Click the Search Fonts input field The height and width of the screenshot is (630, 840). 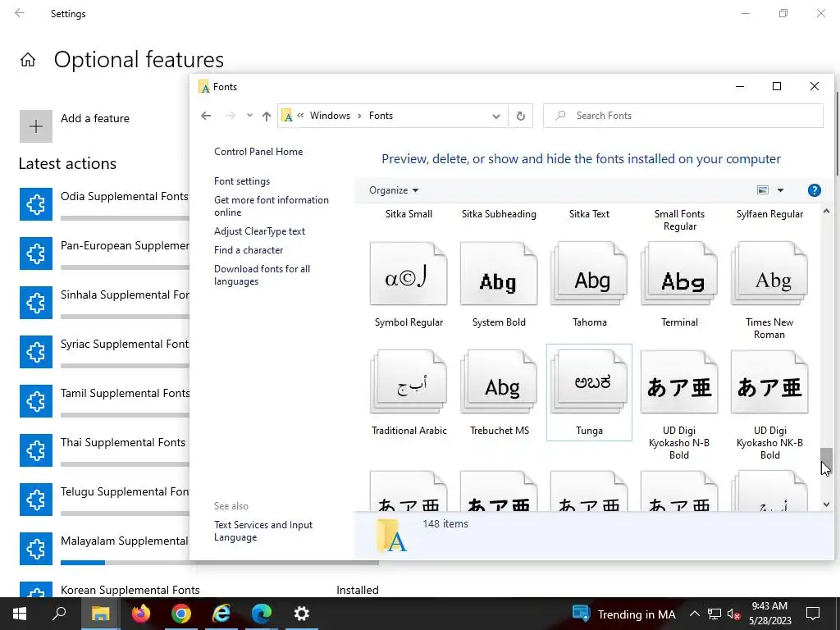click(x=683, y=116)
